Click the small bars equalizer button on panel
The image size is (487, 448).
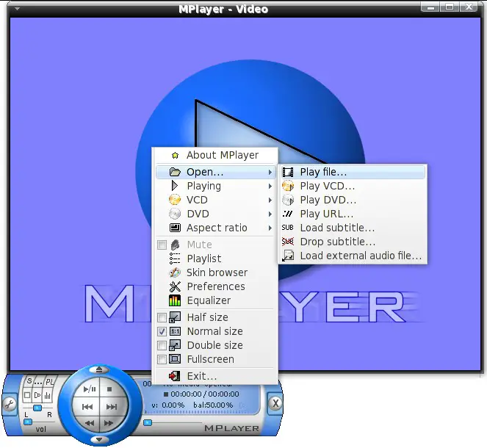tap(48, 396)
